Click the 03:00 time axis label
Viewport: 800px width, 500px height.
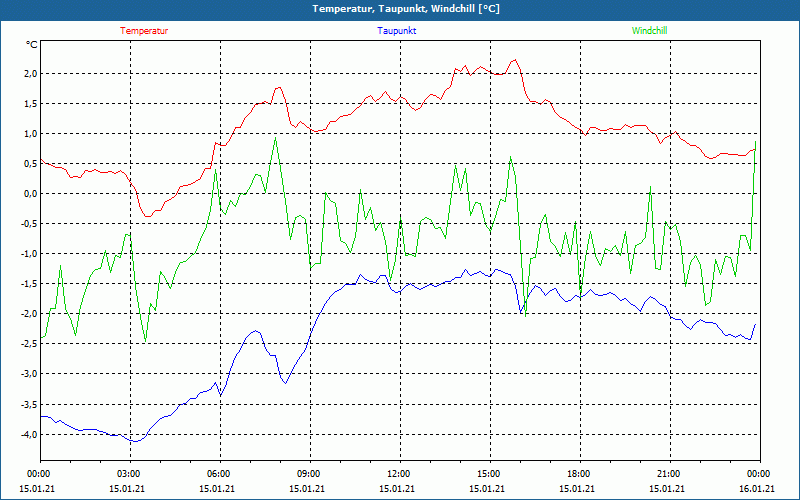[128, 474]
